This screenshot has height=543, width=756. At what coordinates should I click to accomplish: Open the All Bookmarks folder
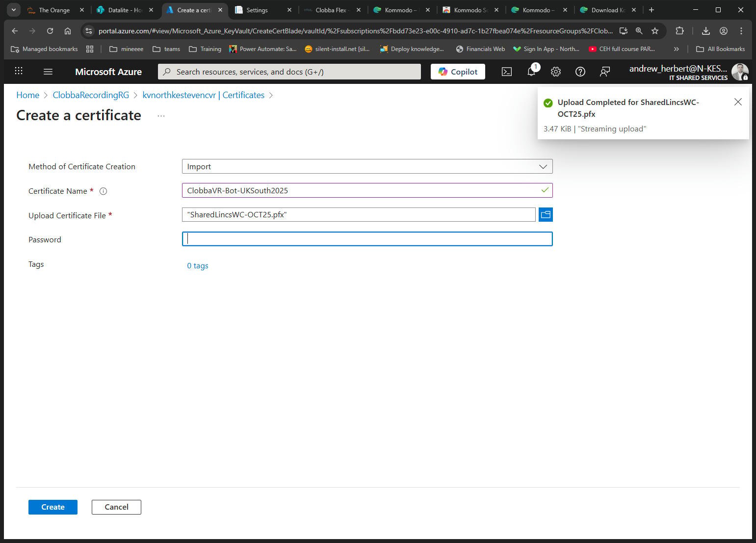[721, 49]
